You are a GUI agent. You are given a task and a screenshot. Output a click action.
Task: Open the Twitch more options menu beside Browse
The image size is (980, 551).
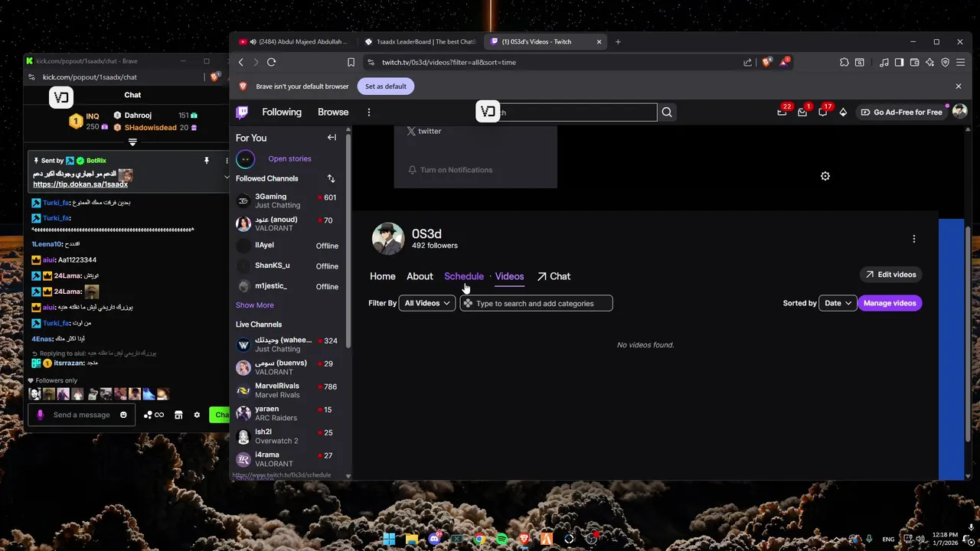tap(368, 112)
